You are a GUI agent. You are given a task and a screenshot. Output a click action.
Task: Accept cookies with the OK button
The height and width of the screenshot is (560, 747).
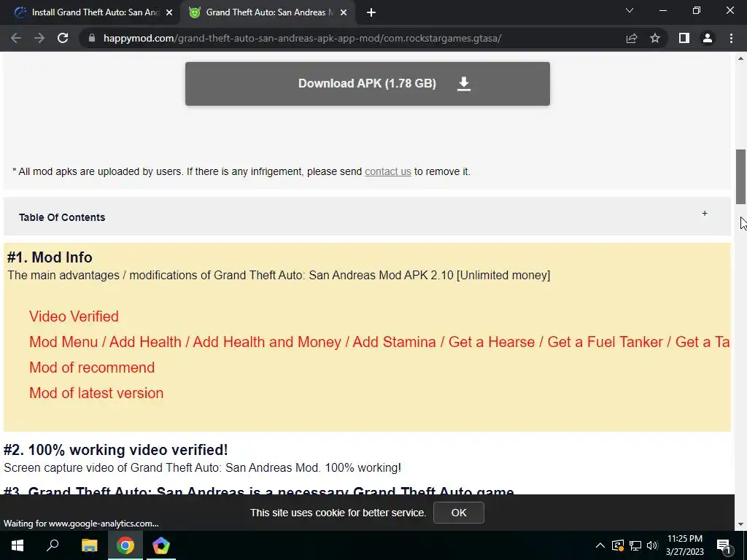[x=459, y=513]
